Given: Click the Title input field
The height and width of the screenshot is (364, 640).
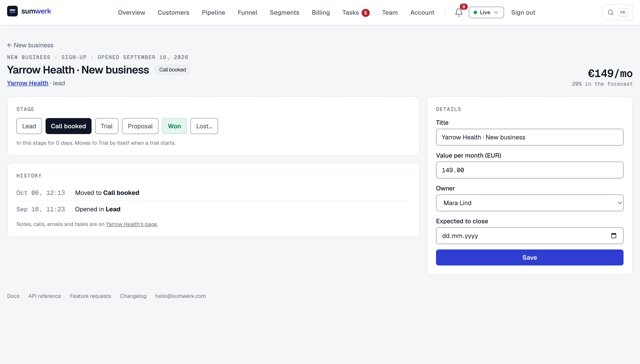Looking at the screenshot, I should (x=530, y=137).
